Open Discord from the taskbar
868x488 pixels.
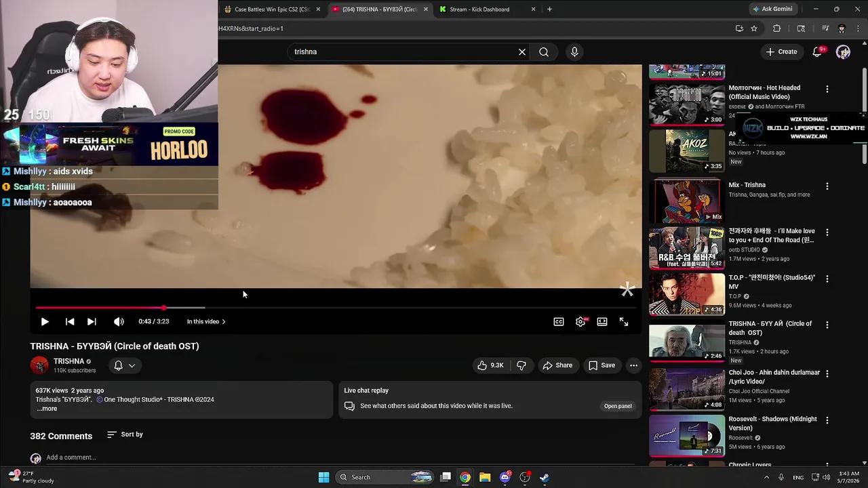point(505,477)
